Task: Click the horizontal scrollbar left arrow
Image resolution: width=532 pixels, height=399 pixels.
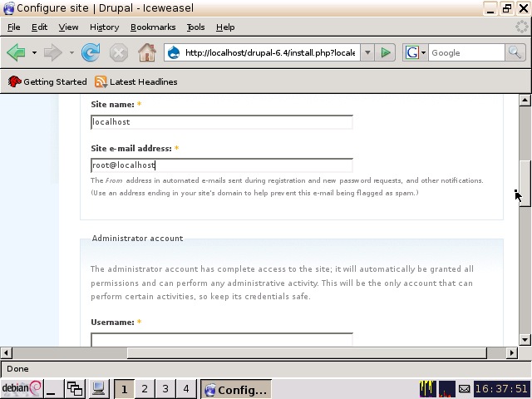Action: [x=6, y=352]
